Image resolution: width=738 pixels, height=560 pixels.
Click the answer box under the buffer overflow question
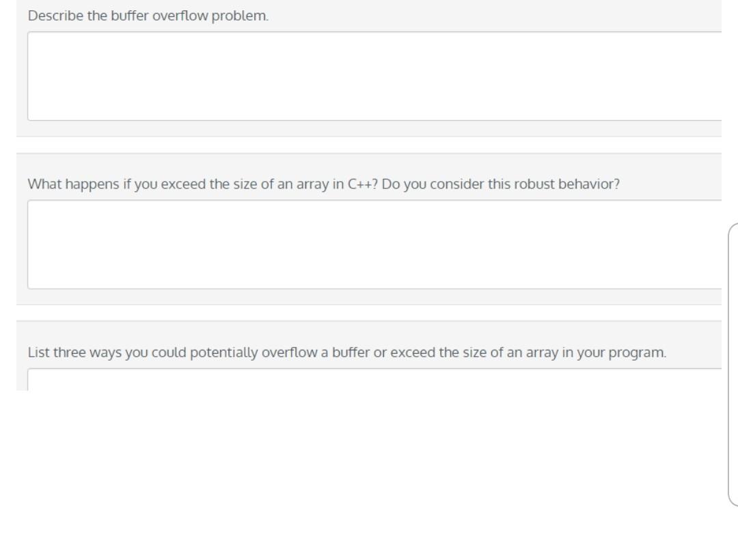coord(374,76)
